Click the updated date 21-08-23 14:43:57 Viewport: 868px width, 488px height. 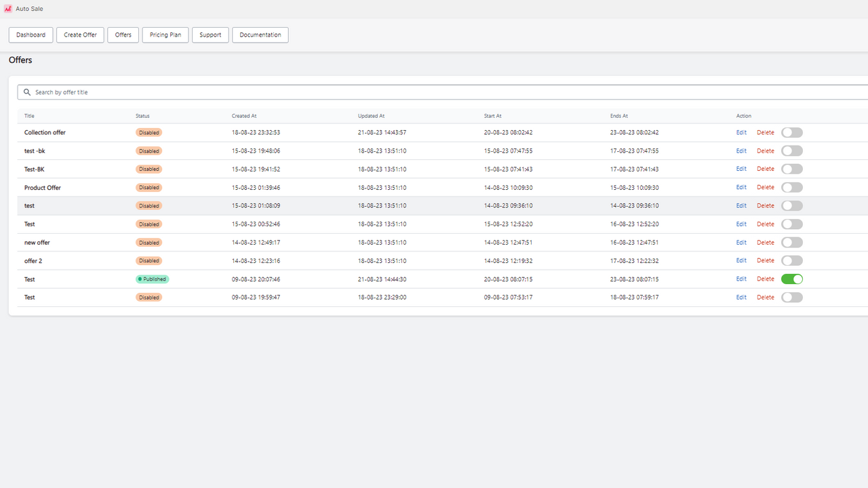(382, 132)
